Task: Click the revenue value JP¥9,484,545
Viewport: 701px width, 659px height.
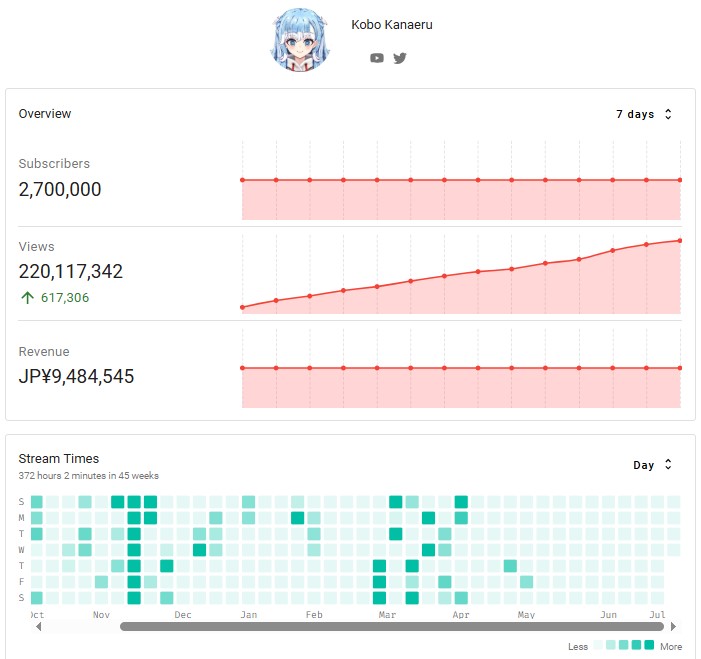Action: pos(76,376)
